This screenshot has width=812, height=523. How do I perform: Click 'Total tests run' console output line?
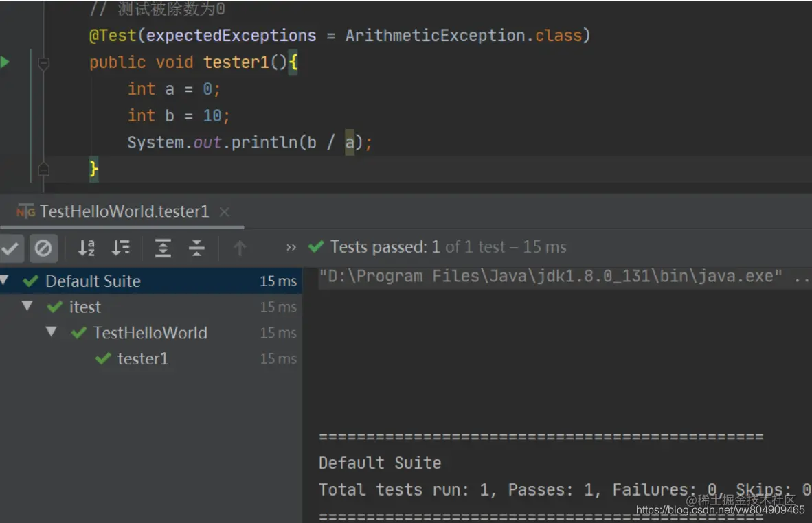click(565, 489)
